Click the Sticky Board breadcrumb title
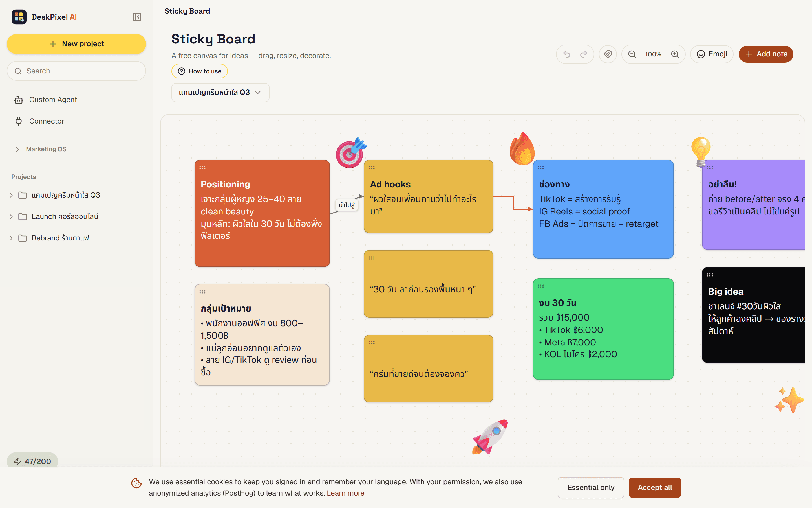812x508 pixels. click(187, 11)
